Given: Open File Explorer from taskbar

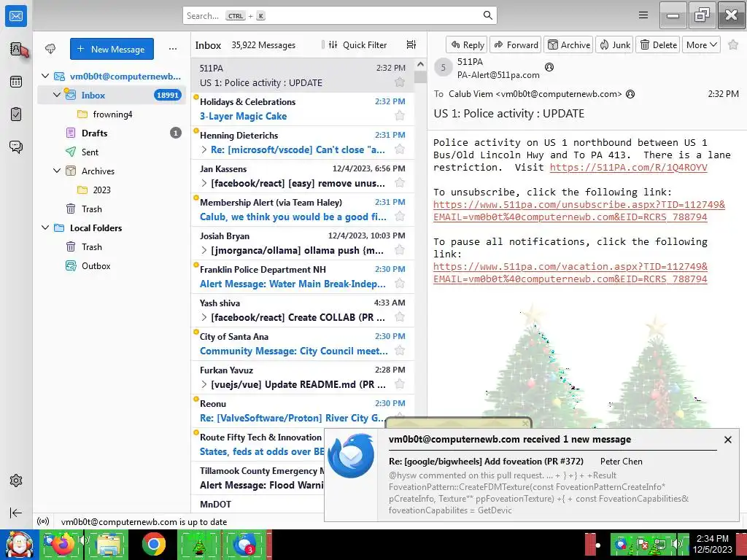Looking at the screenshot, I should coord(109,545).
